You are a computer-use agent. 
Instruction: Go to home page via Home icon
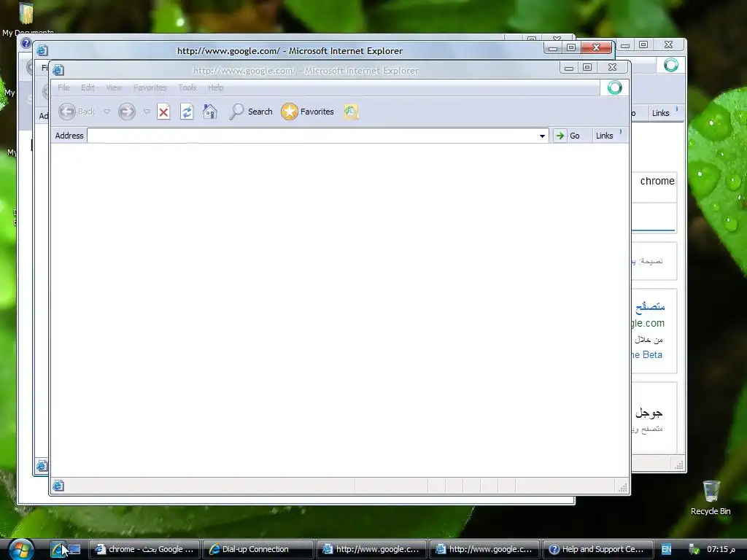[x=209, y=112]
